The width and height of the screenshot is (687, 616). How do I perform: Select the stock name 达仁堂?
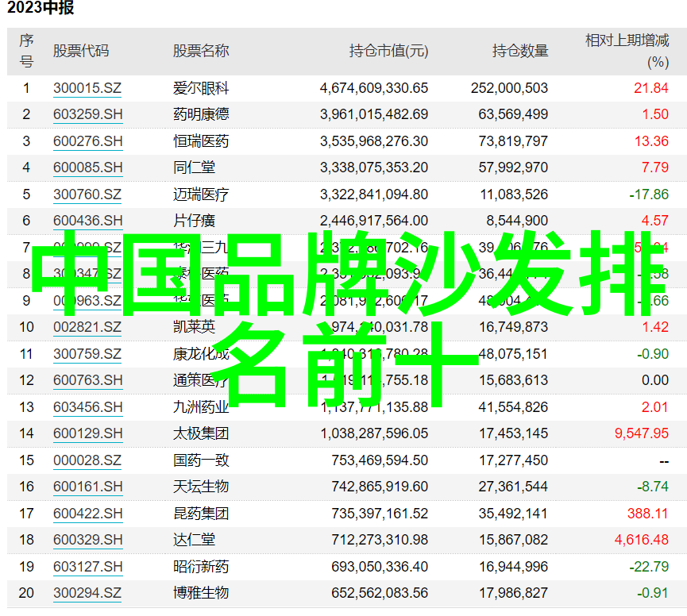click(x=194, y=540)
